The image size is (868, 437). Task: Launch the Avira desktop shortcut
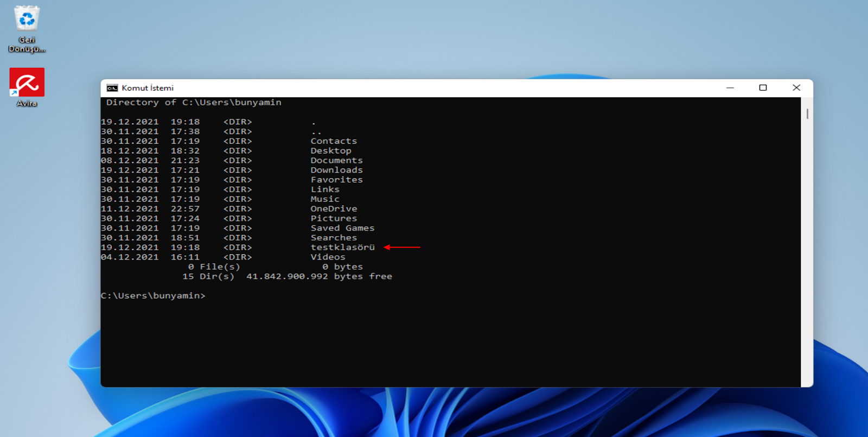tap(27, 87)
